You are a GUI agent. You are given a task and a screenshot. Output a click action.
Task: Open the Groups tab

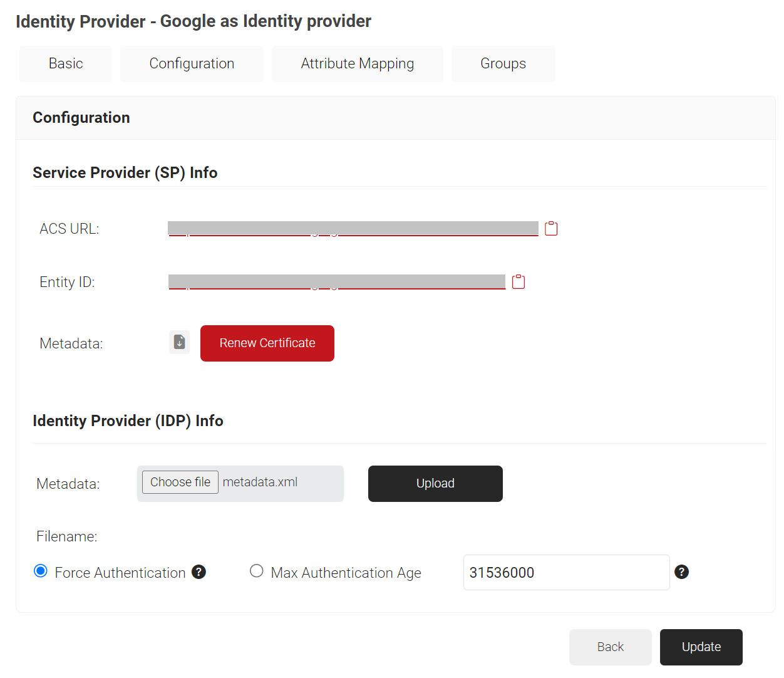pos(503,64)
